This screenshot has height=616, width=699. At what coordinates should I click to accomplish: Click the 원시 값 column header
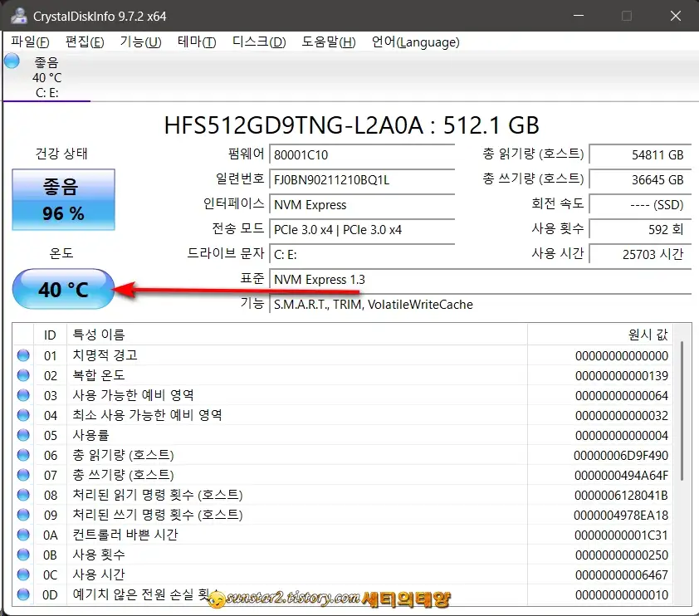click(x=600, y=335)
